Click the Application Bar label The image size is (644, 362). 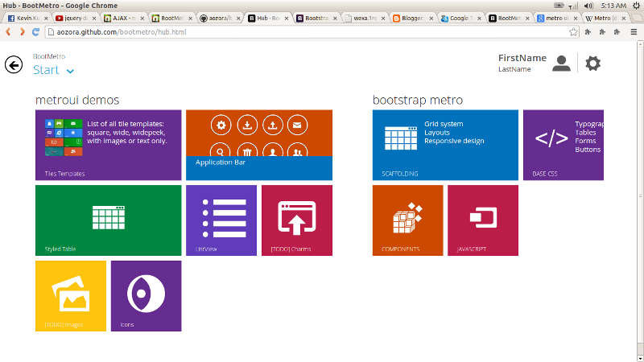click(x=220, y=162)
